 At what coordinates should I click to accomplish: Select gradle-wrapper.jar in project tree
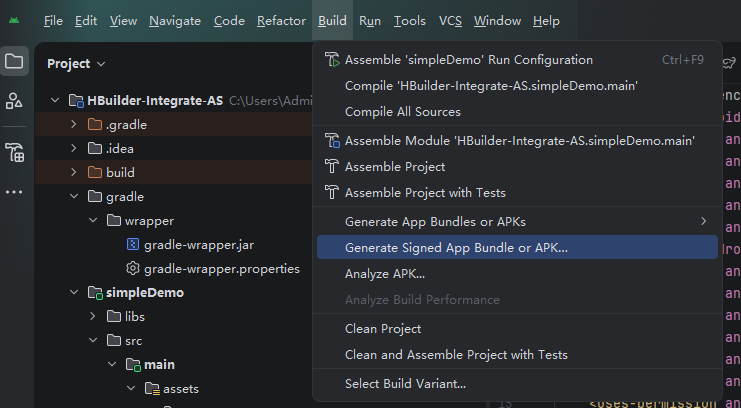[173, 244]
